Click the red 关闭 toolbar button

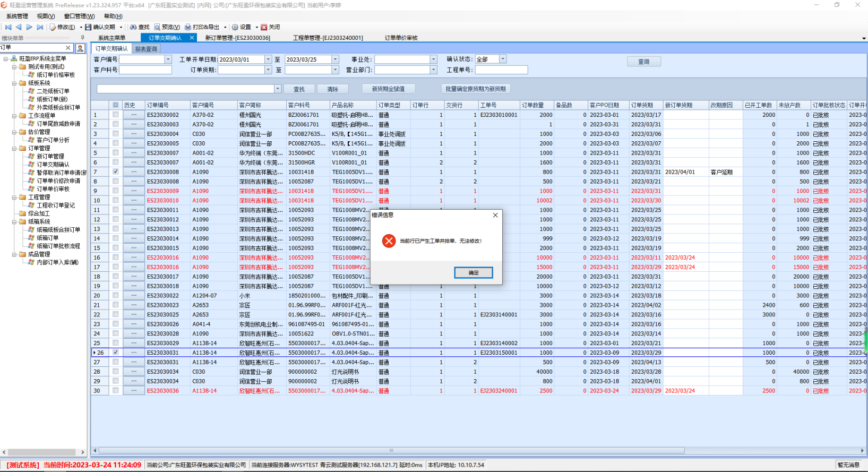click(270, 27)
